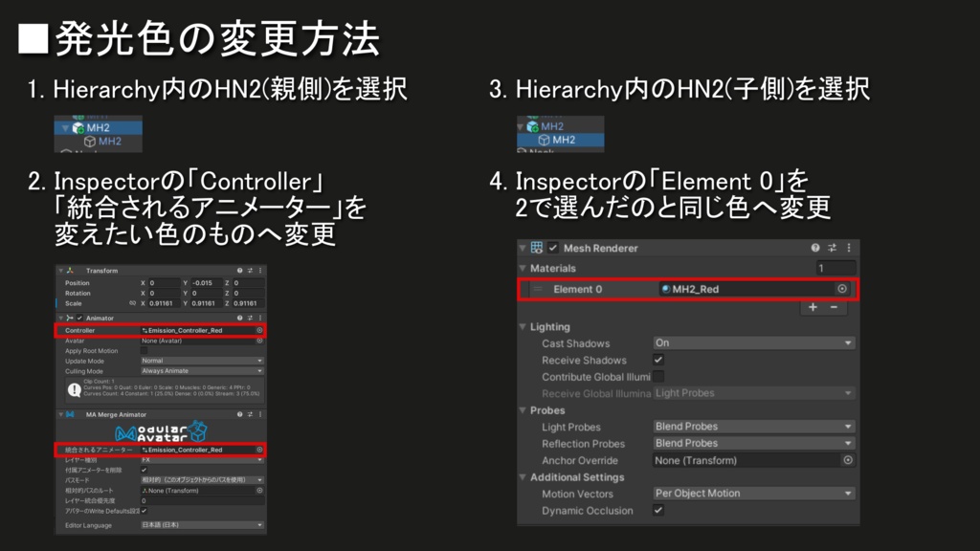980x551 pixels.
Task: Click the Position Y field showing -0.015
Action: click(207, 282)
